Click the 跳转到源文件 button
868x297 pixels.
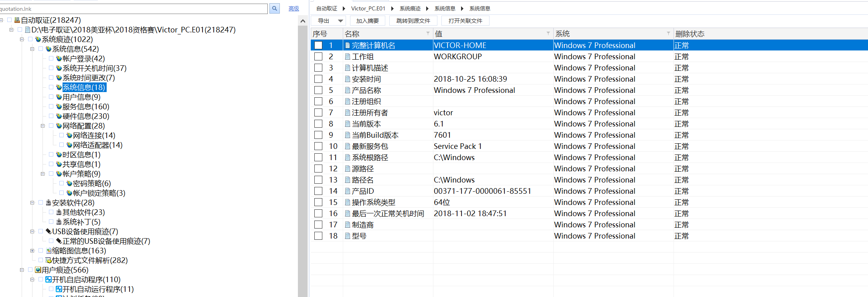click(x=413, y=21)
